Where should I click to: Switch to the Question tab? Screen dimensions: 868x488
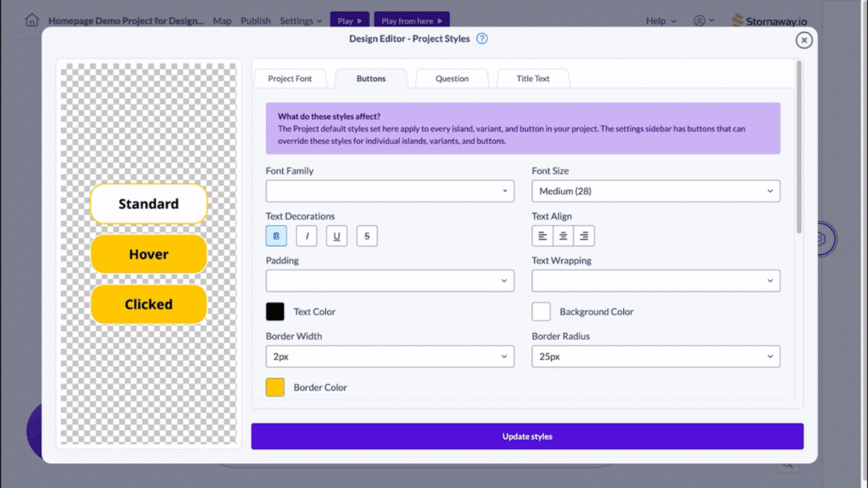pyautogui.click(x=452, y=78)
